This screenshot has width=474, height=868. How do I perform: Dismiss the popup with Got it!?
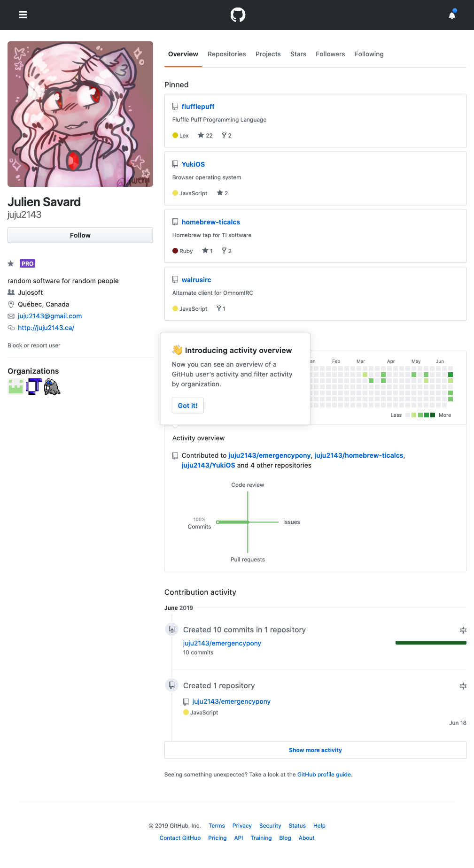187,406
